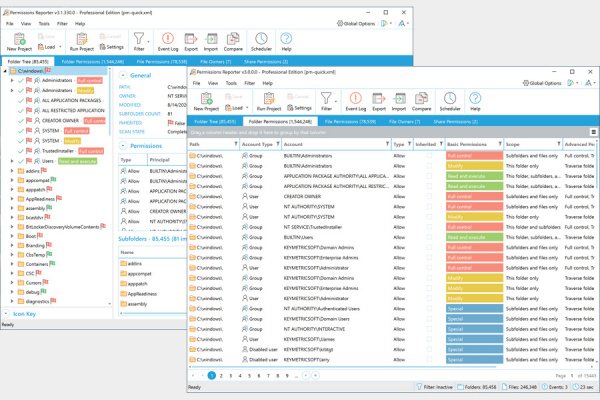Click Filter: Inactive in status bar
The height and width of the screenshot is (400, 600).
click(x=434, y=387)
